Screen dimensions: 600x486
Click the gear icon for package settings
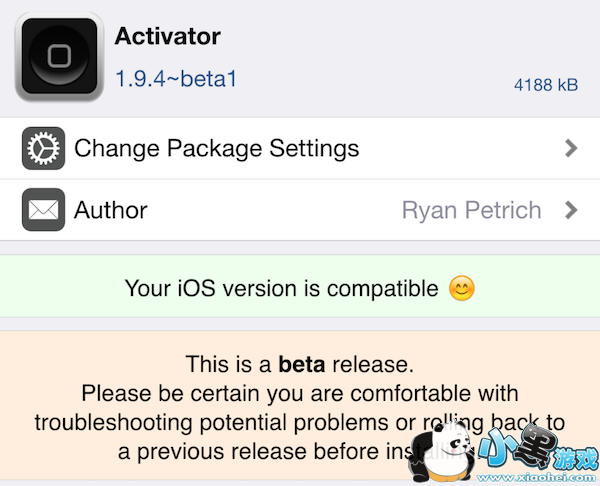(x=43, y=150)
